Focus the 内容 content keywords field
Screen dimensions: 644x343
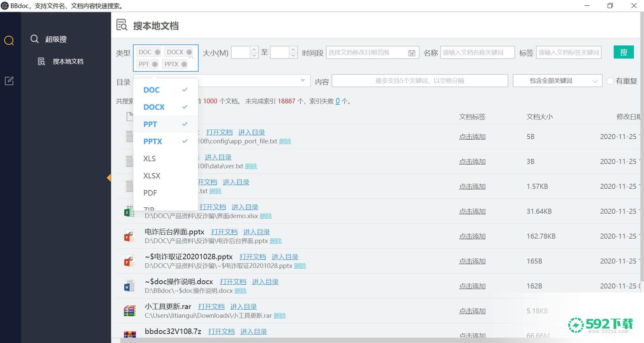[420, 81]
